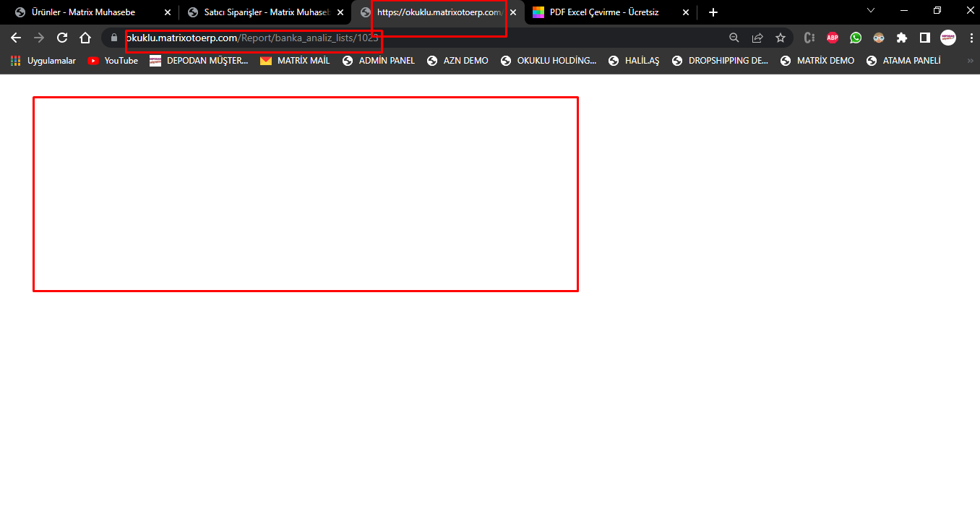Open the WhatsApp extension icon
The width and height of the screenshot is (980, 520).
[x=856, y=38]
